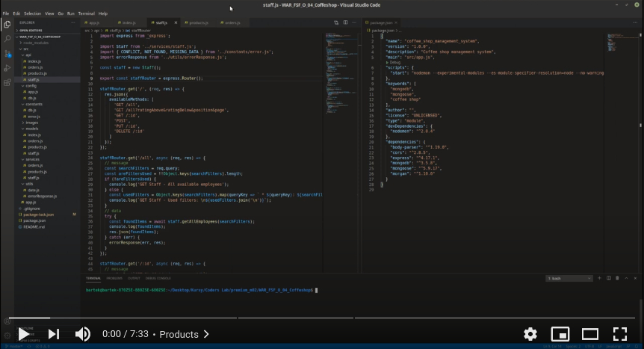Open the Explorer view in activity bar

[x=7, y=25]
